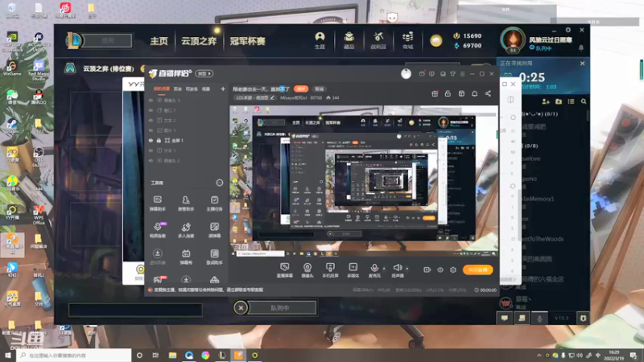
Task: Open the 房管助手 tool
Action: pyautogui.click(x=186, y=204)
